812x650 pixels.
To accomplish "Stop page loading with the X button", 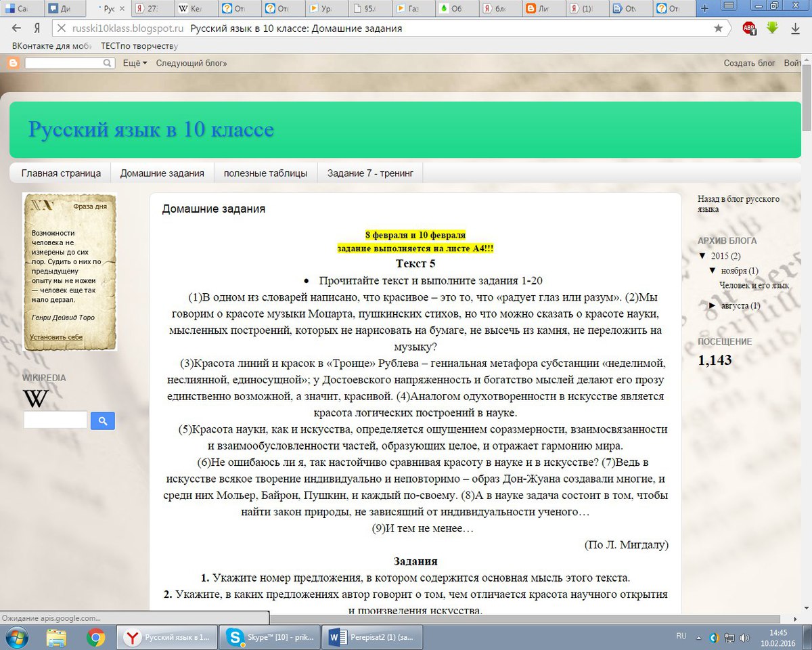I will [61, 28].
